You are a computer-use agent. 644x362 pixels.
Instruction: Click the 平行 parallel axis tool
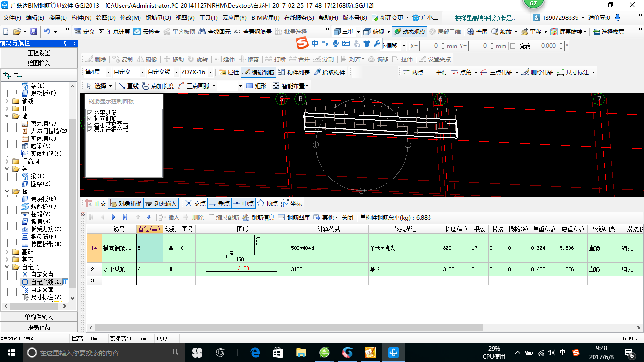[x=437, y=72]
